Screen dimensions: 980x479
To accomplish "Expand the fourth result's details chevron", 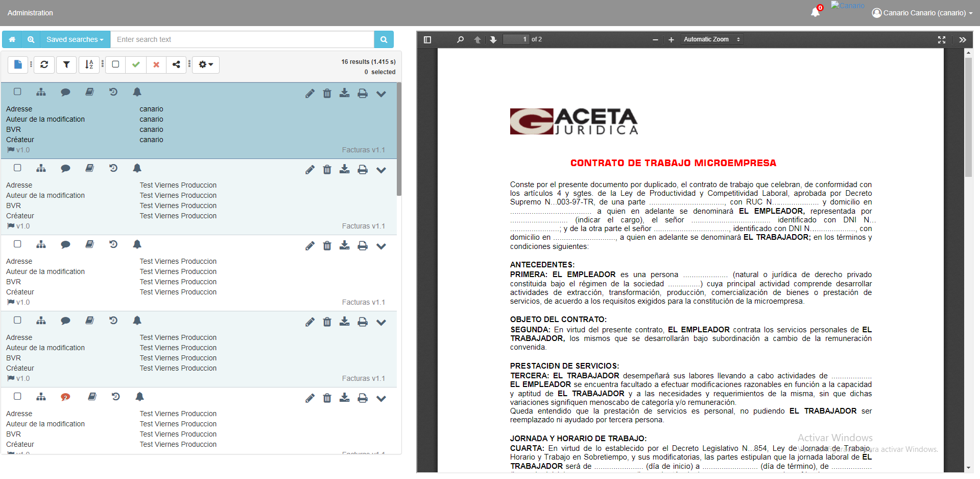I will coord(381,322).
